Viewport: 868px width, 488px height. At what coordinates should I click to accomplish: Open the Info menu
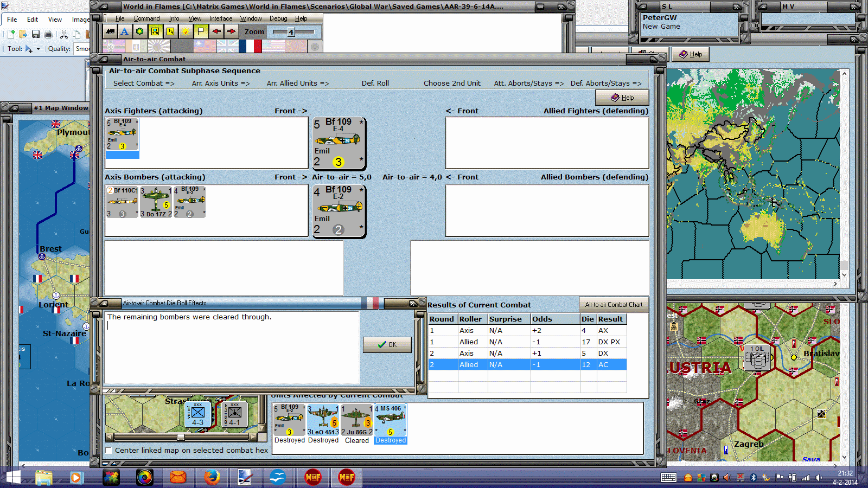point(174,18)
